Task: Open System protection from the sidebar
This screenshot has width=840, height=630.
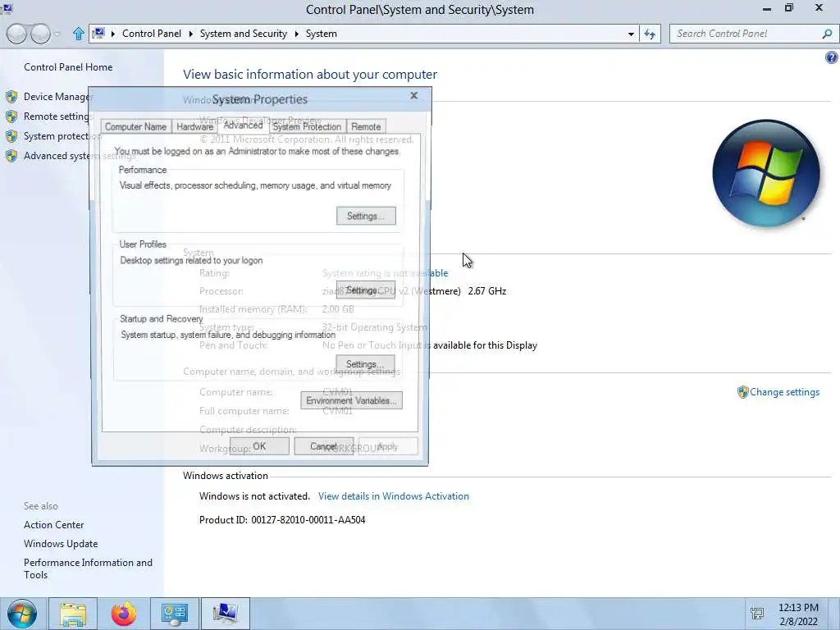Action: (x=62, y=136)
